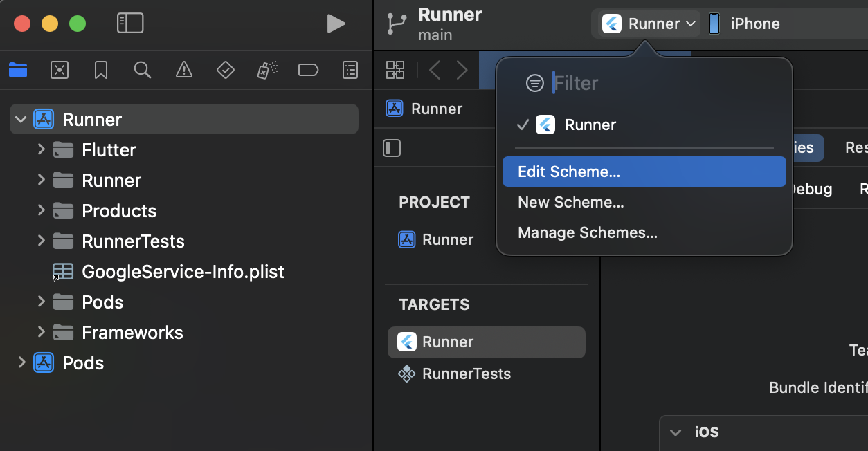
Task: Select the Frameworks folder row
Action: tap(184, 333)
